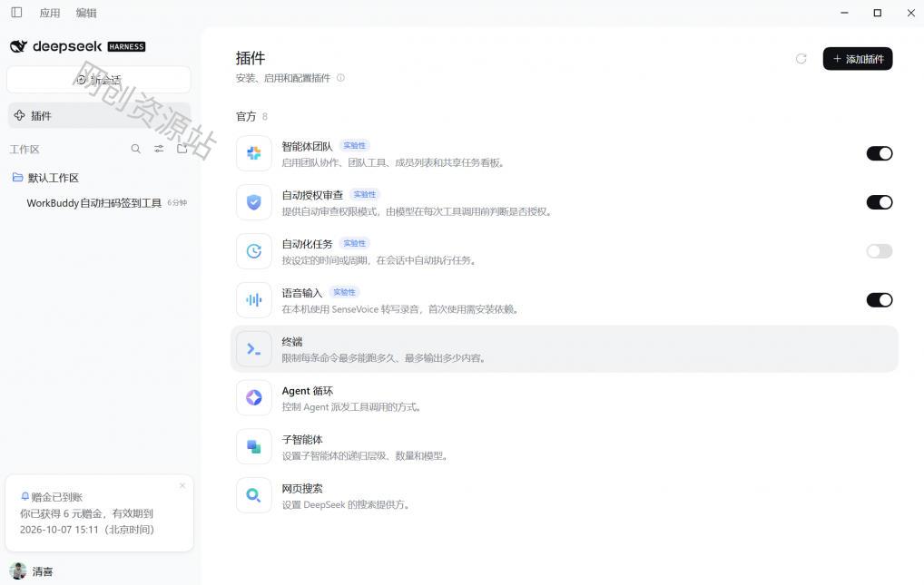Image resolution: width=924 pixels, height=585 pixels.
Task: Click the 插件 page heading
Action: [x=251, y=58]
